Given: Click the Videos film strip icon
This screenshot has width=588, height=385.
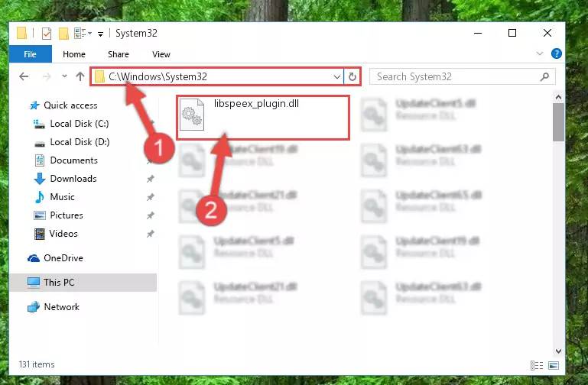Looking at the screenshot, I should (x=39, y=234).
